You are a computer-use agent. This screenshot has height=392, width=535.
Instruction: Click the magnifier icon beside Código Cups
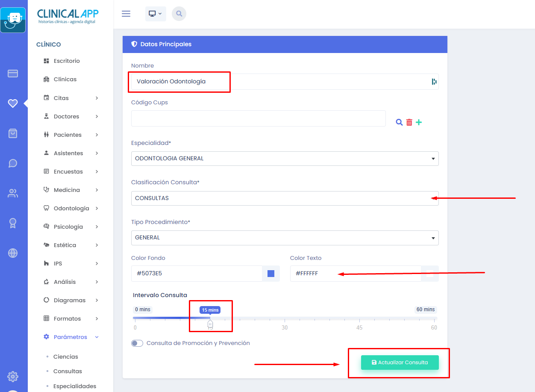(399, 122)
